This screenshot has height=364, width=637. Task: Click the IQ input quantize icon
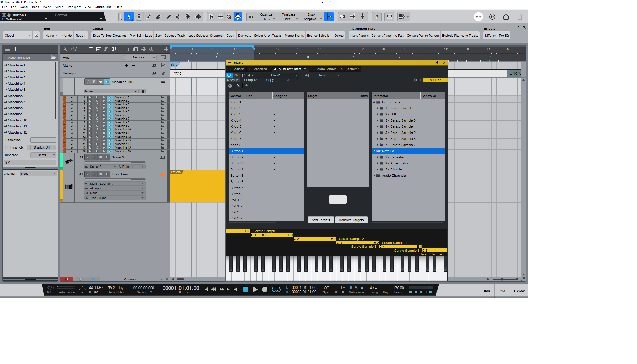(x=251, y=17)
